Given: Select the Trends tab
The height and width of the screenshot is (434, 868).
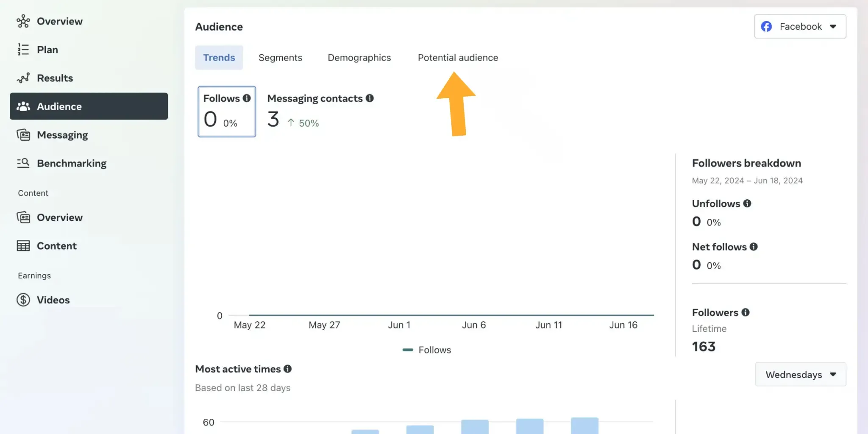Looking at the screenshot, I should 219,58.
